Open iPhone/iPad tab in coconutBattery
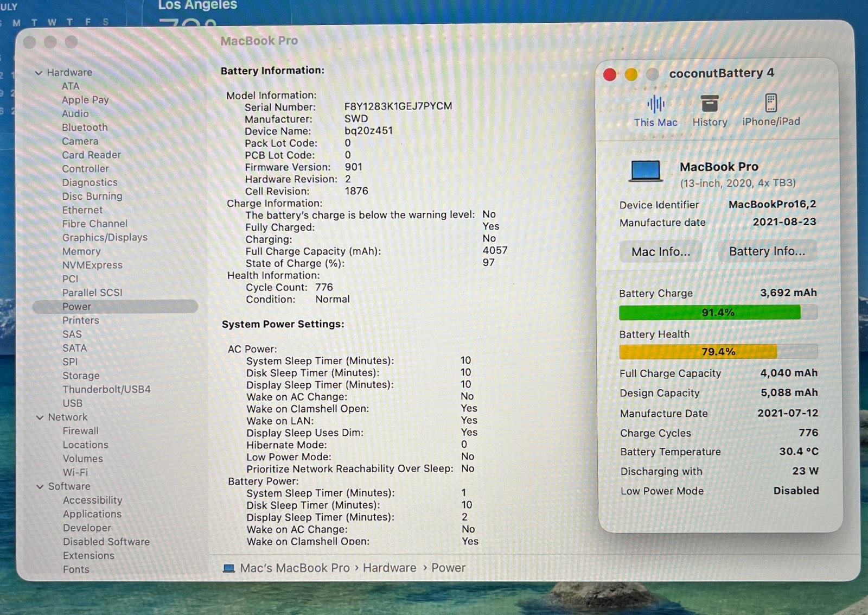Screen dimensions: 868x615 pyautogui.click(x=771, y=111)
